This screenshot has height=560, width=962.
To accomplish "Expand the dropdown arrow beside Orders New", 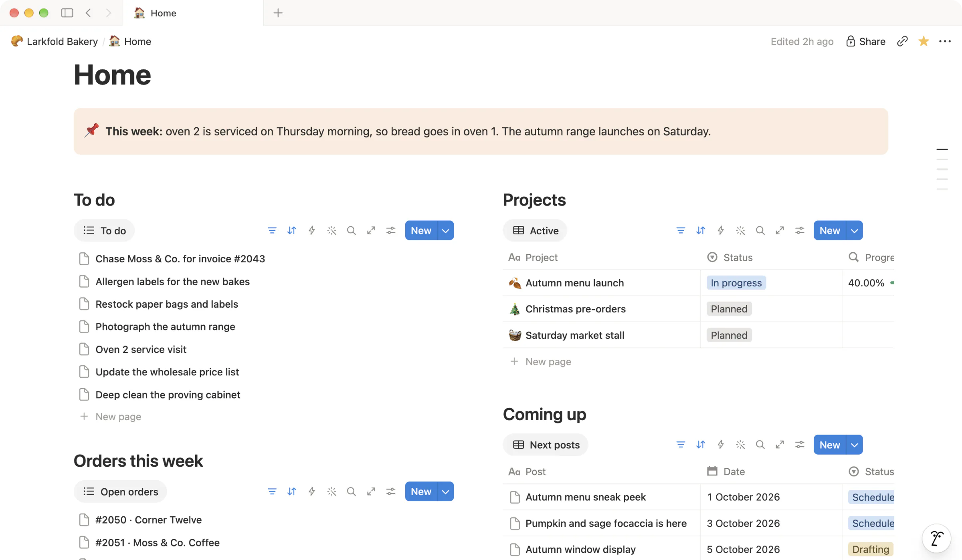I will (445, 492).
